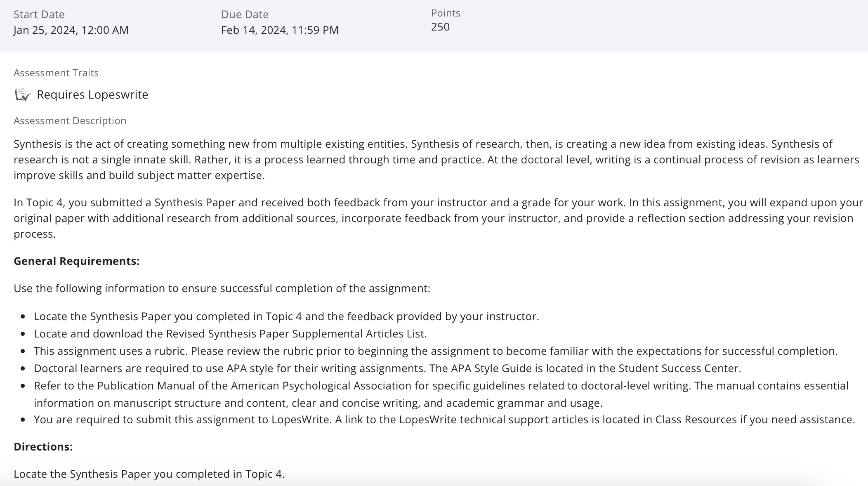Select the Jan 25, 2024 start date value
This screenshot has height=486, width=868.
71,30
